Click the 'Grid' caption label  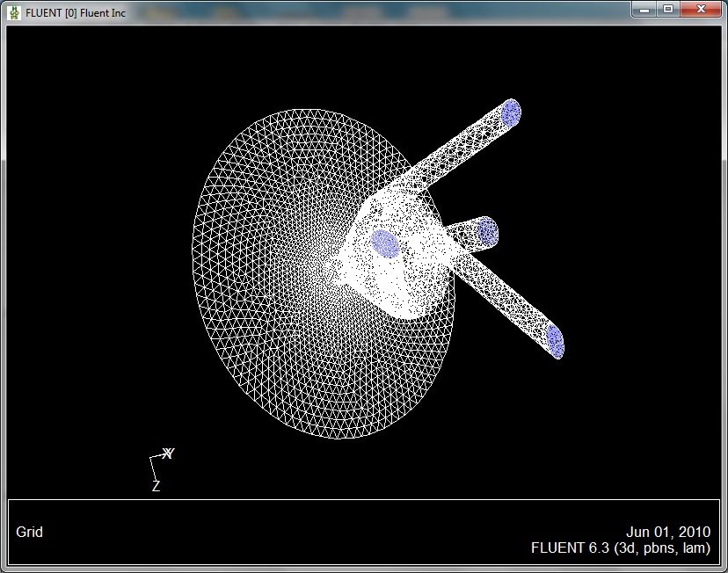pos(29,532)
